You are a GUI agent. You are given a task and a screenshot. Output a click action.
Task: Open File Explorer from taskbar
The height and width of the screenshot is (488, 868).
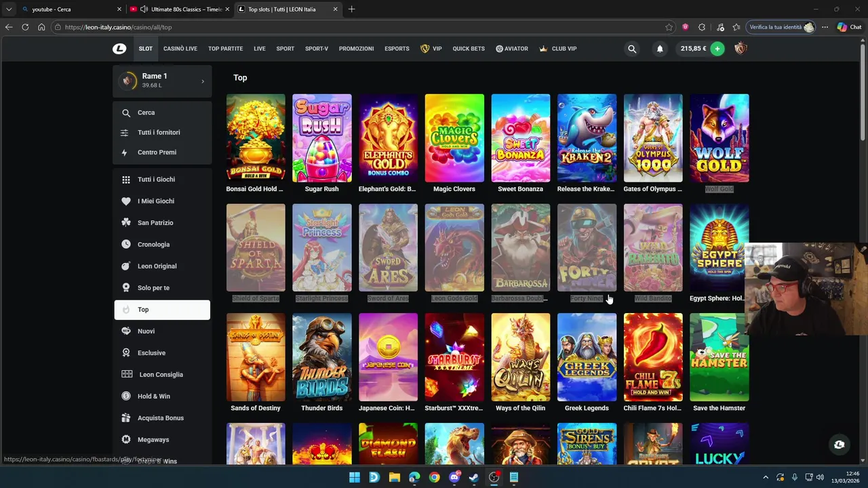click(394, 477)
